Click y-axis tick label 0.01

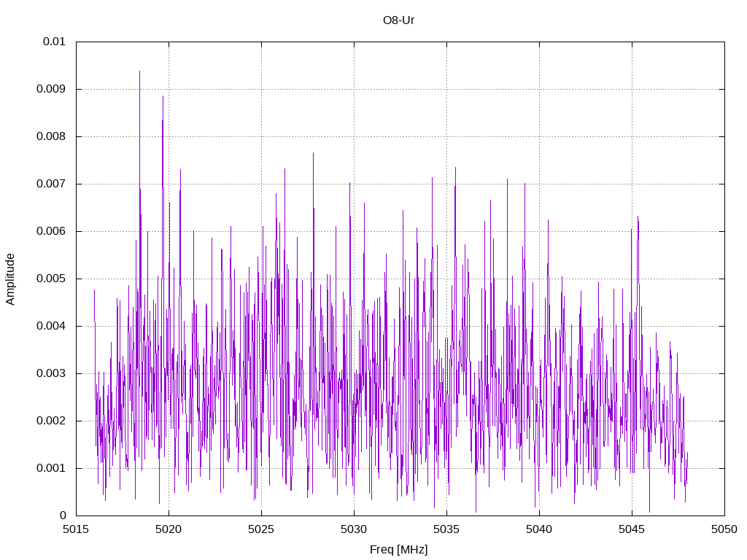point(54,42)
